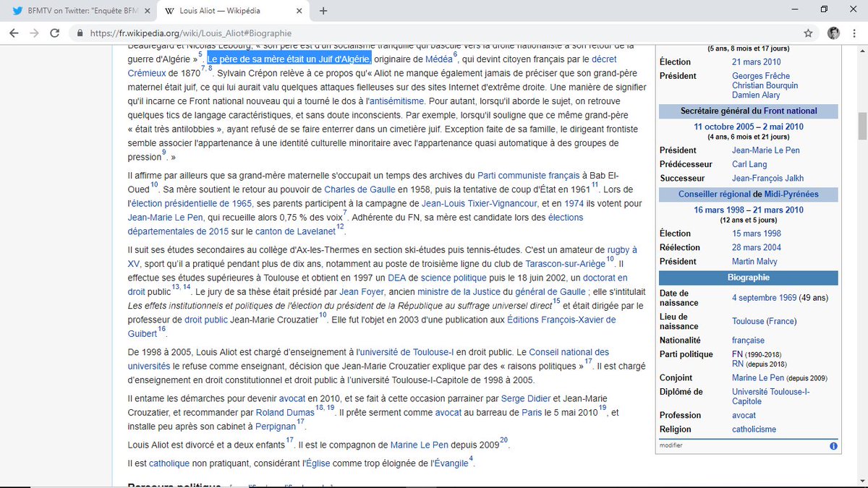Open the Carl Lang predecessor link
The width and height of the screenshot is (868, 488).
(749, 165)
